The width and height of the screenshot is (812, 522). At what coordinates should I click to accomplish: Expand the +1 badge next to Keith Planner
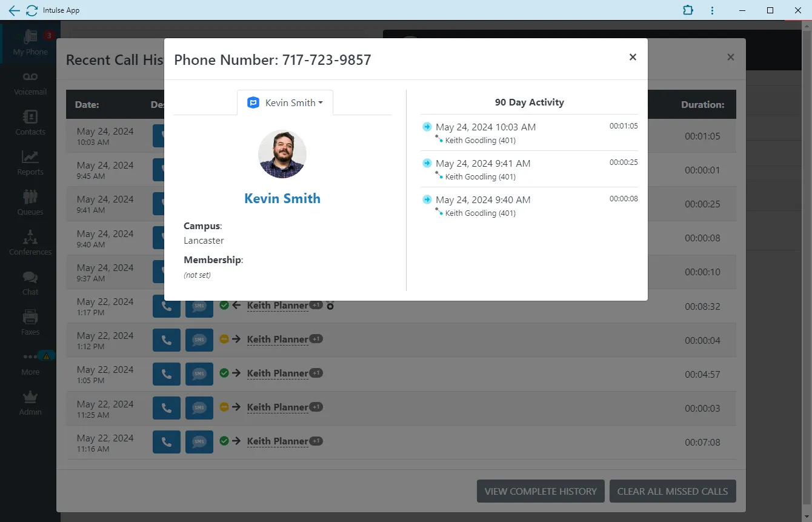[316, 305]
